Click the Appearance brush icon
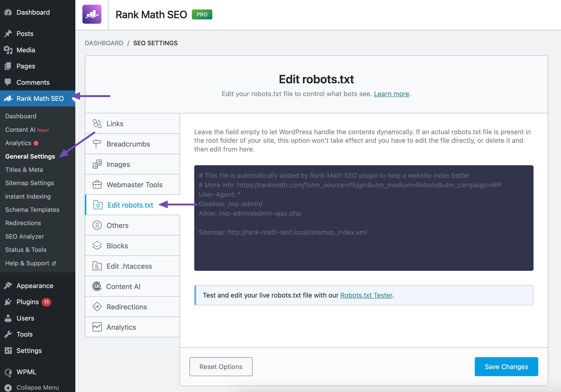 click(x=8, y=285)
